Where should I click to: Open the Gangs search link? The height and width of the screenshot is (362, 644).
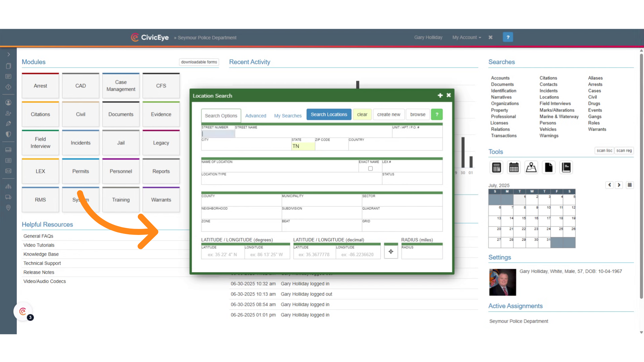pyautogui.click(x=595, y=117)
